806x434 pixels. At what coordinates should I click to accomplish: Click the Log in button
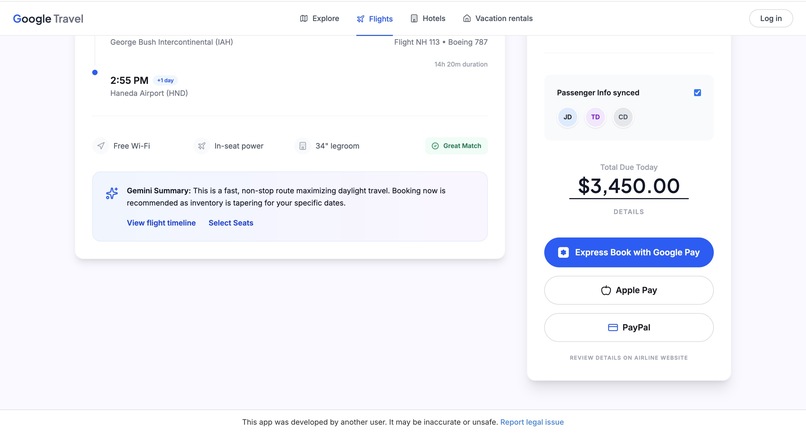coord(771,19)
